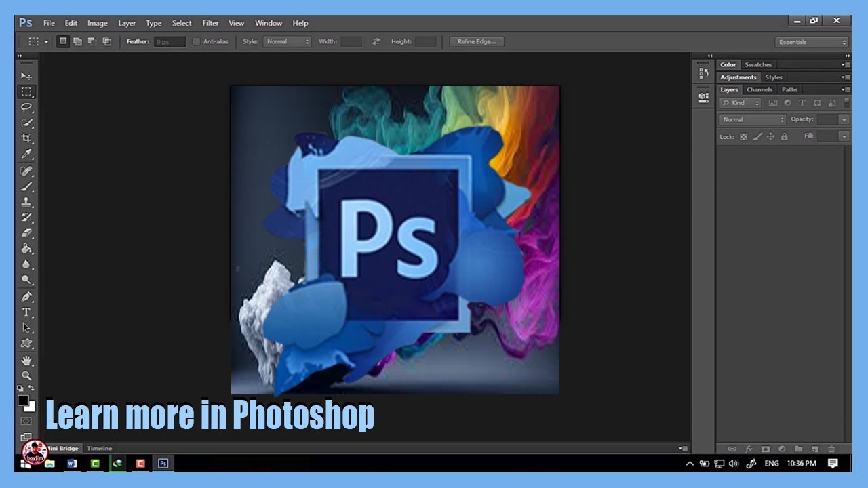
Task: Open the Paths tab
Action: click(x=789, y=89)
